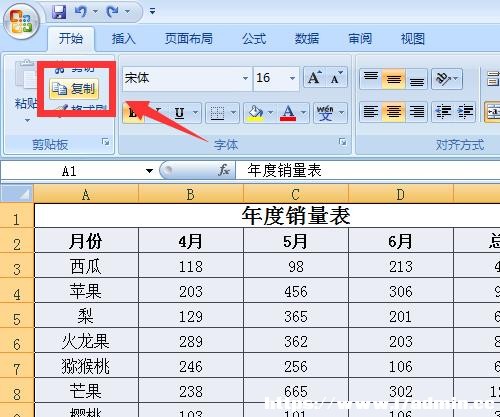
Task: Select cell containing 火龙果
Action: coord(86,341)
